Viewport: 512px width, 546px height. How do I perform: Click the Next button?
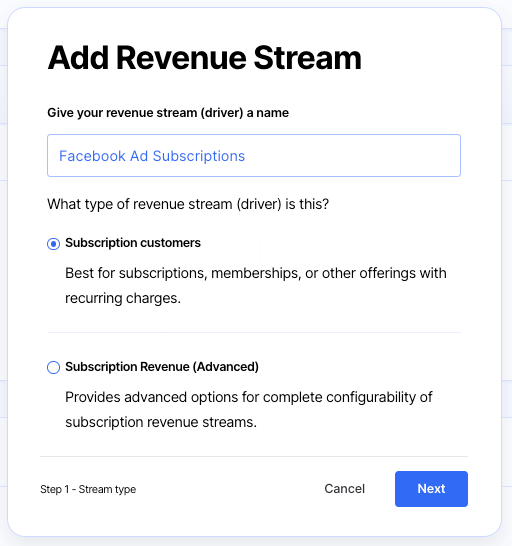431,489
